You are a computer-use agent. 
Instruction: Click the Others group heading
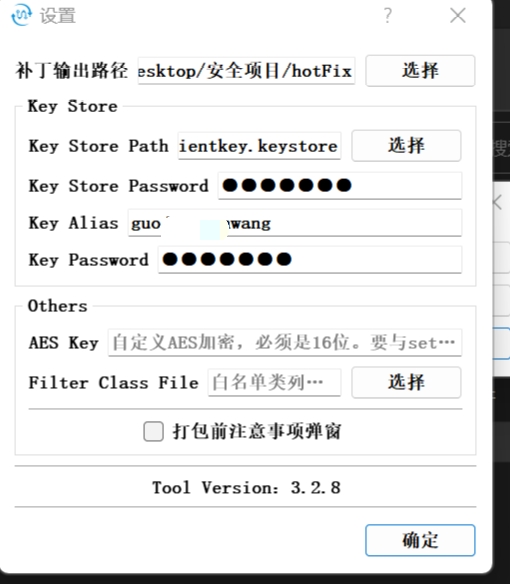58,306
